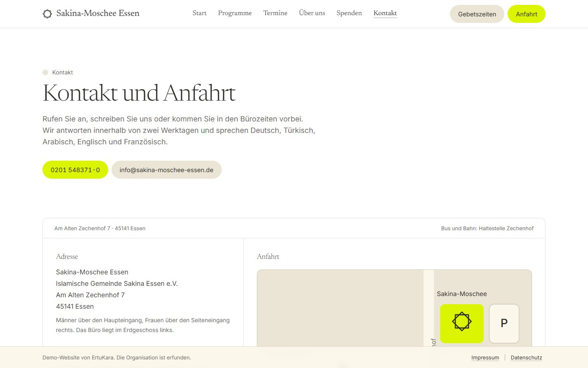
Task: Navigate to Über uns
Action: pyautogui.click(x=312, y=13)
